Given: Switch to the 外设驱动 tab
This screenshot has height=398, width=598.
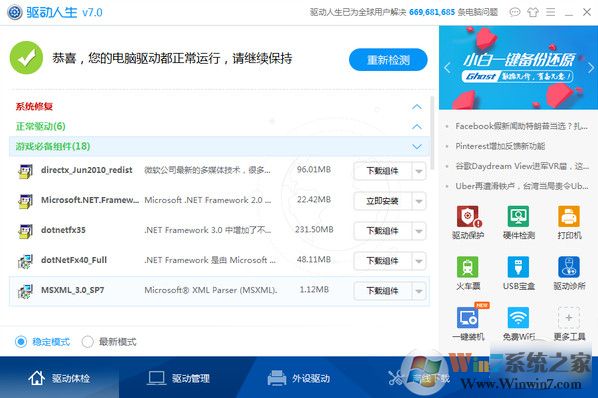Looking at the screenshot, I should click(298, 378).
